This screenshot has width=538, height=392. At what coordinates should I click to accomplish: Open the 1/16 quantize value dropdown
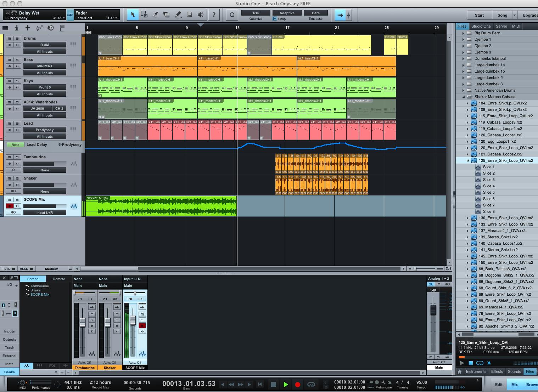pos(256,13)
